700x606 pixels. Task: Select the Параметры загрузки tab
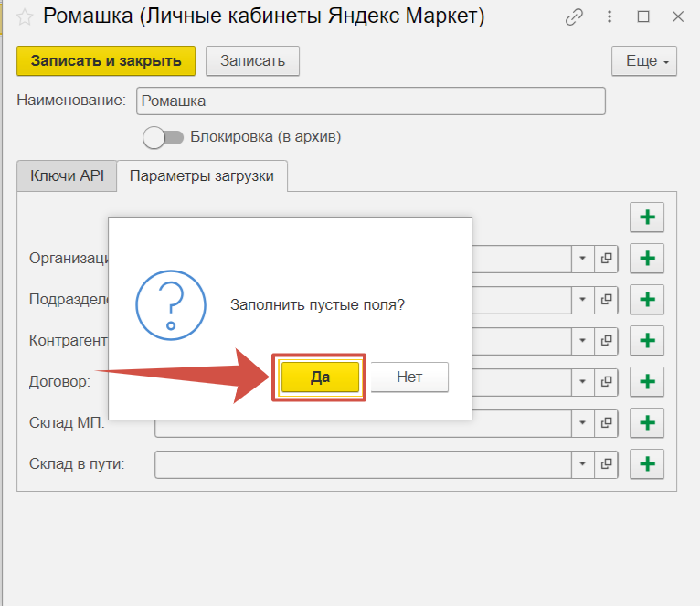[202, 176]
